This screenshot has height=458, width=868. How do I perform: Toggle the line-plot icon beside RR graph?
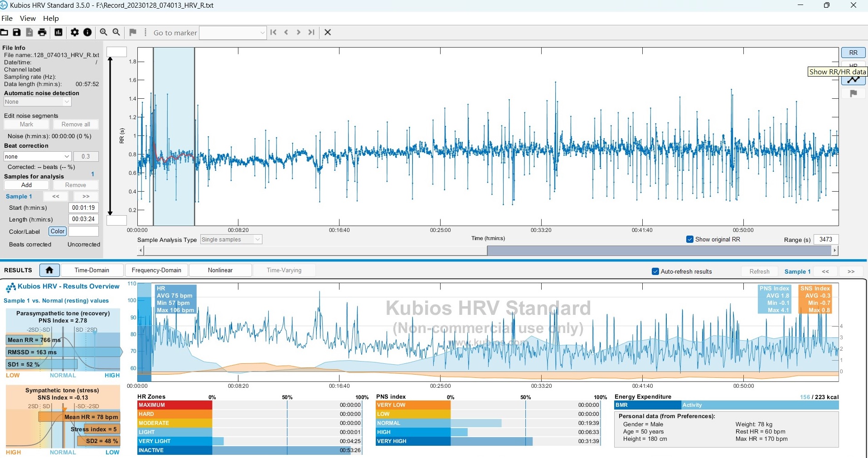click(853, 80)
